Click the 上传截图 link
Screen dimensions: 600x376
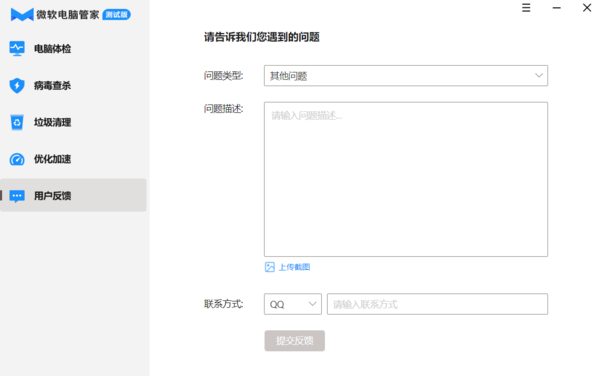coord(294,267)
